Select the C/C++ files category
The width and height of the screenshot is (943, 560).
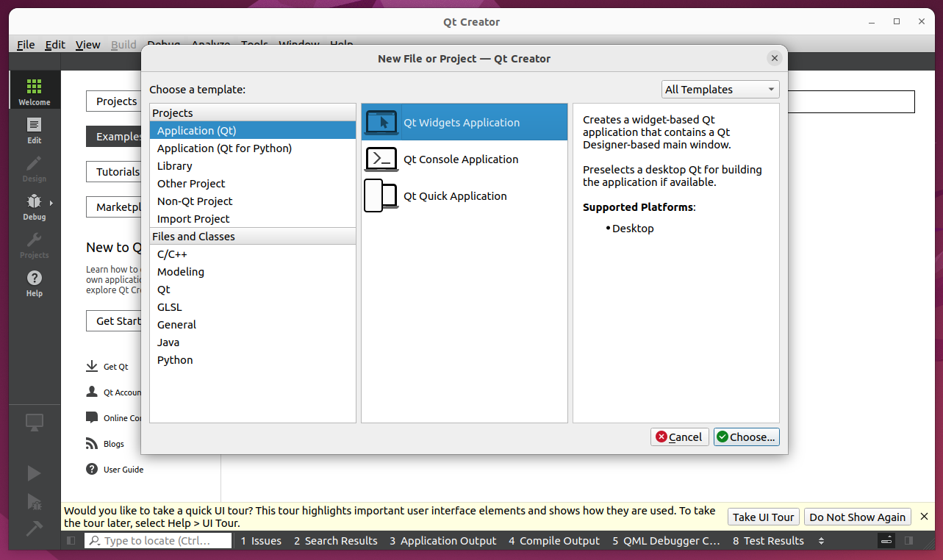click(x=252, y=254)
